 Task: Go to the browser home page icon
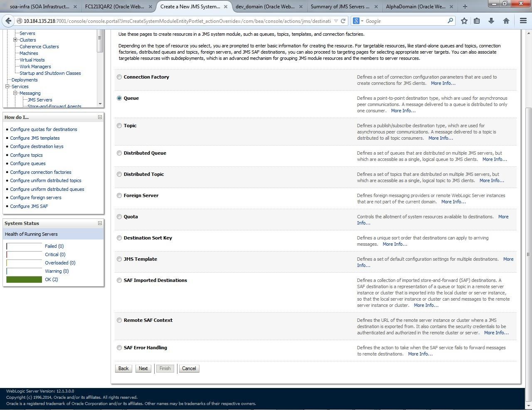(506, 21)
